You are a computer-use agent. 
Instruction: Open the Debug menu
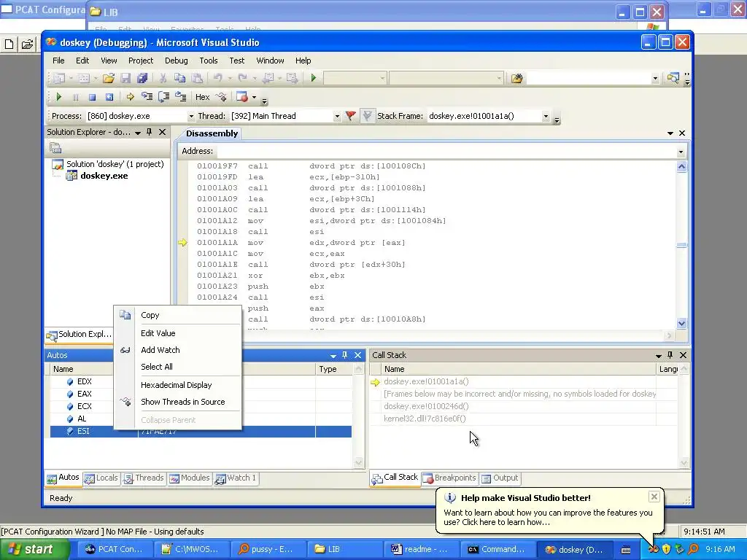pos(177,61)
